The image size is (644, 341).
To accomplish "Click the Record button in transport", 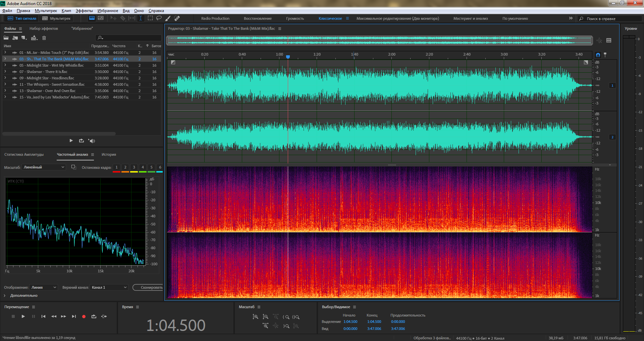I will [x=84, y=317].
